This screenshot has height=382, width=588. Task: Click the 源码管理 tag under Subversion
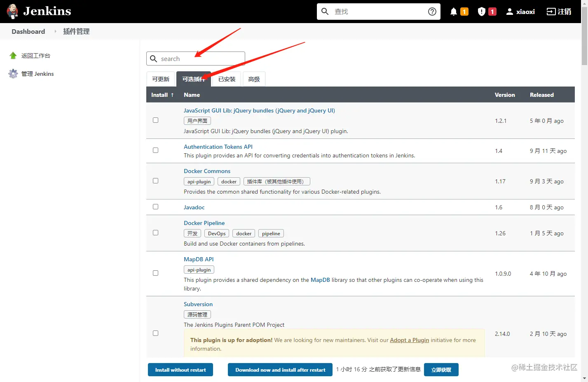coord(197,314)
